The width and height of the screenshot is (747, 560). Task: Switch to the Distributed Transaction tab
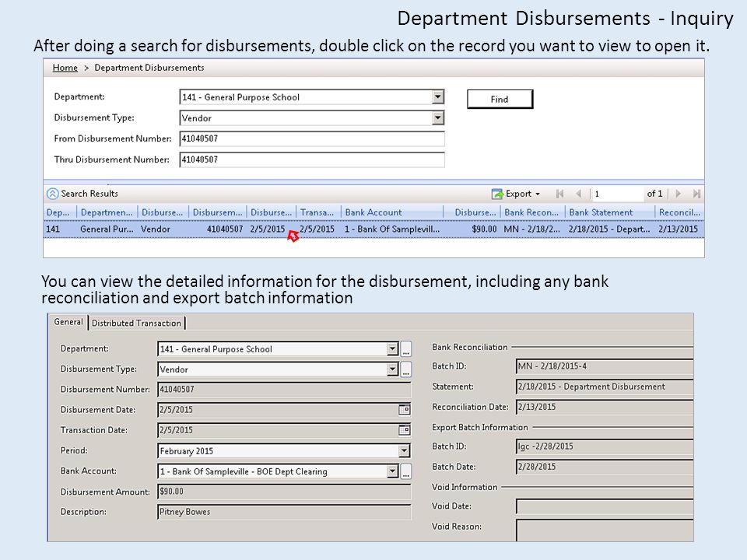pyautogui.click(x=137, y=323)
